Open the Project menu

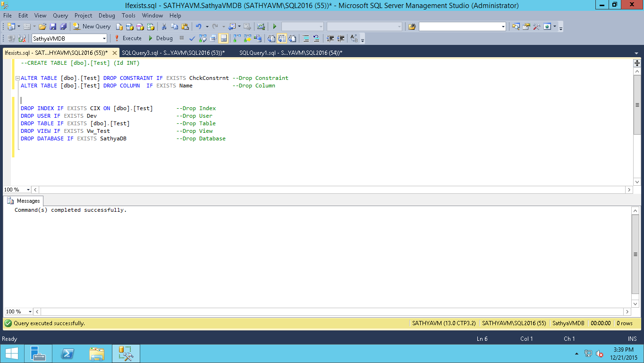point(83,16)
